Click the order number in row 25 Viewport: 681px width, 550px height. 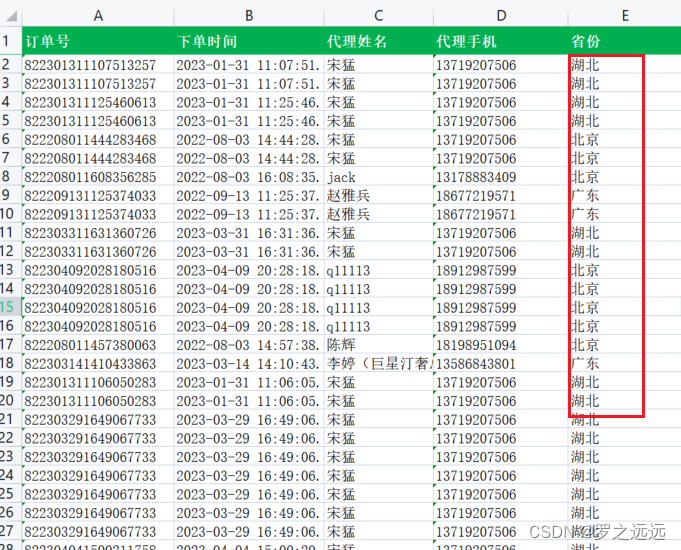pos(98,494)
